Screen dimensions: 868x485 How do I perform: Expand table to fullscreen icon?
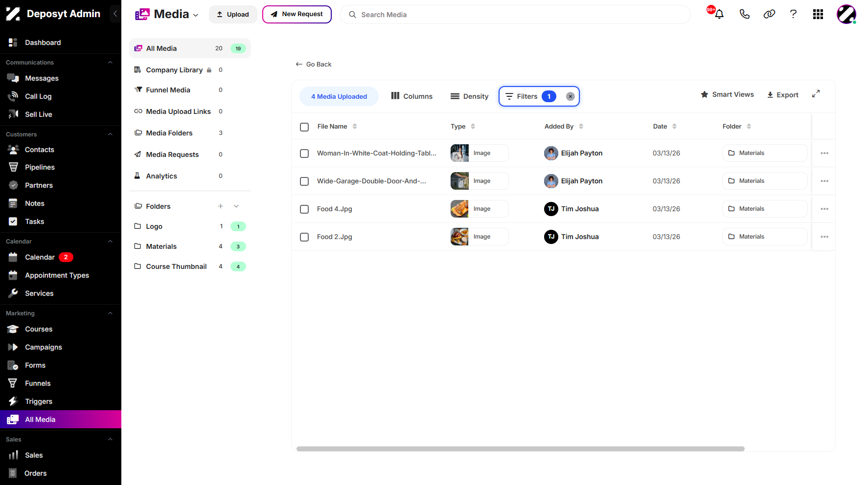(x=816, y=94)
